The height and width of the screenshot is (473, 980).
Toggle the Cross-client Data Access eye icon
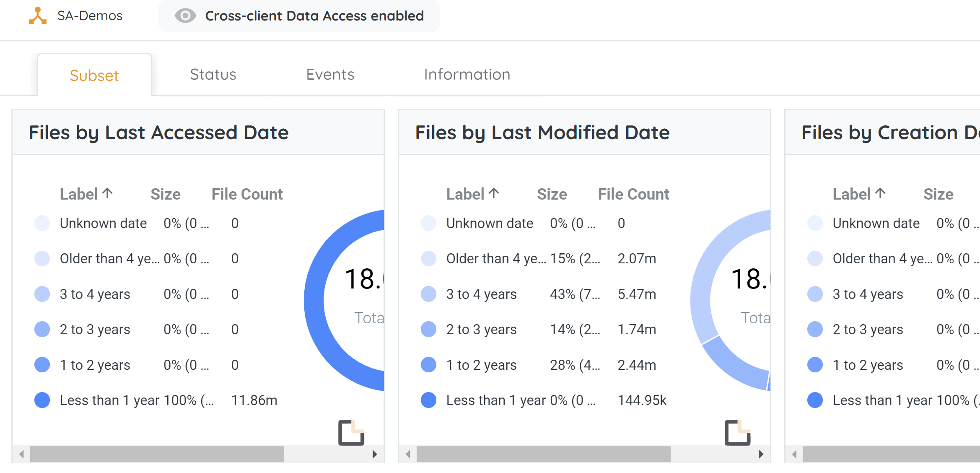click(x=185, y=16)
